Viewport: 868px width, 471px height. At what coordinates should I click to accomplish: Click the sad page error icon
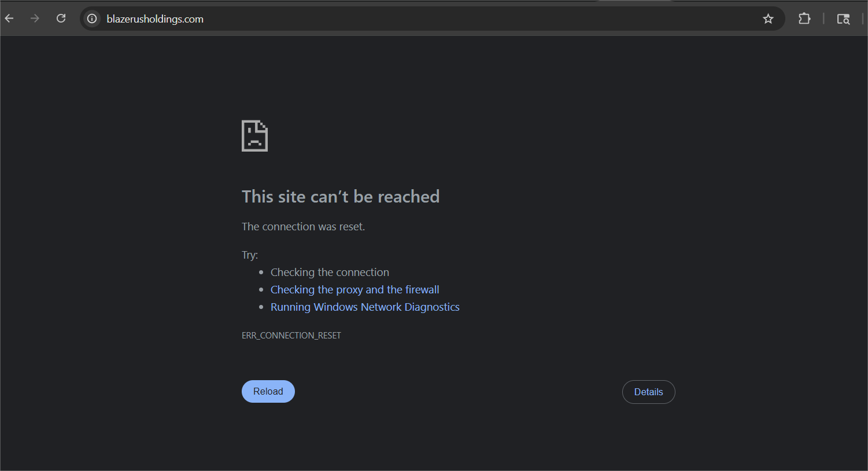click(254, 136)
